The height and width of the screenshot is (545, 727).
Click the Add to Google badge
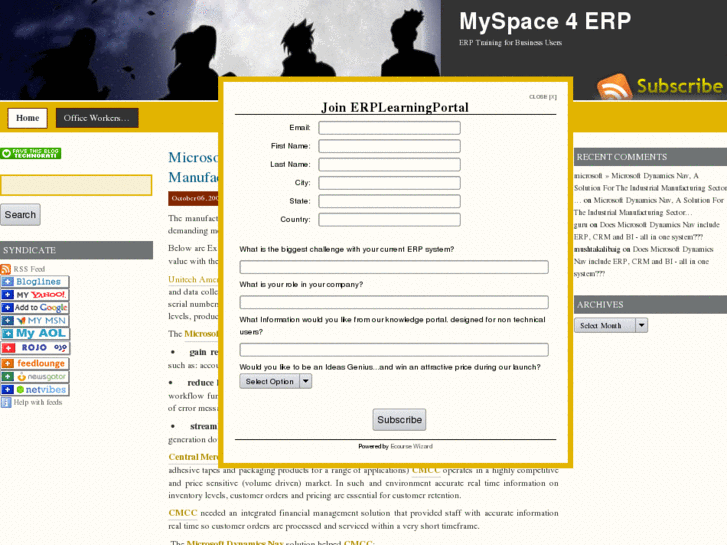(x=35, y=308)
